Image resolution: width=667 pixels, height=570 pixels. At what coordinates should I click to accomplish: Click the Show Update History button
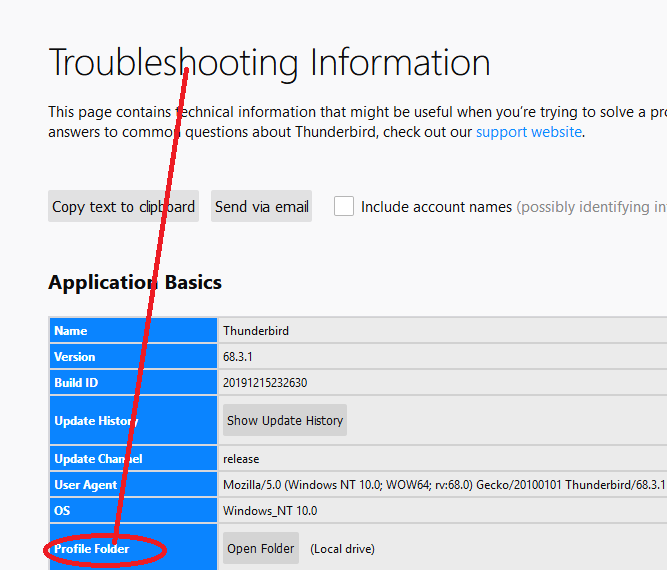[x=285, y=420]
